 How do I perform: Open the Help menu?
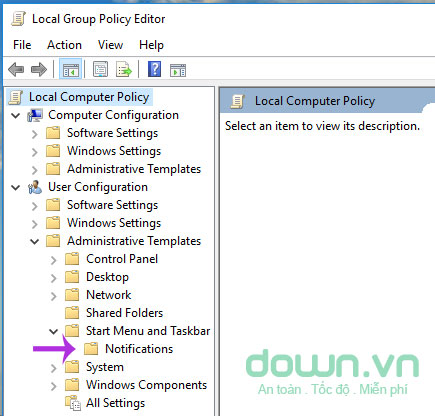[x=151, y=45]
